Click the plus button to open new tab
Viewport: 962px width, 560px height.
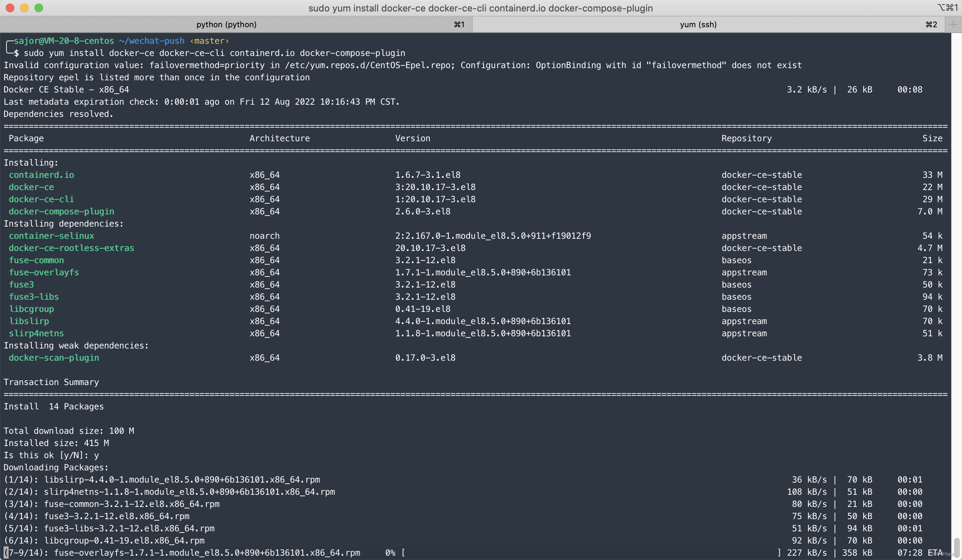953,24
